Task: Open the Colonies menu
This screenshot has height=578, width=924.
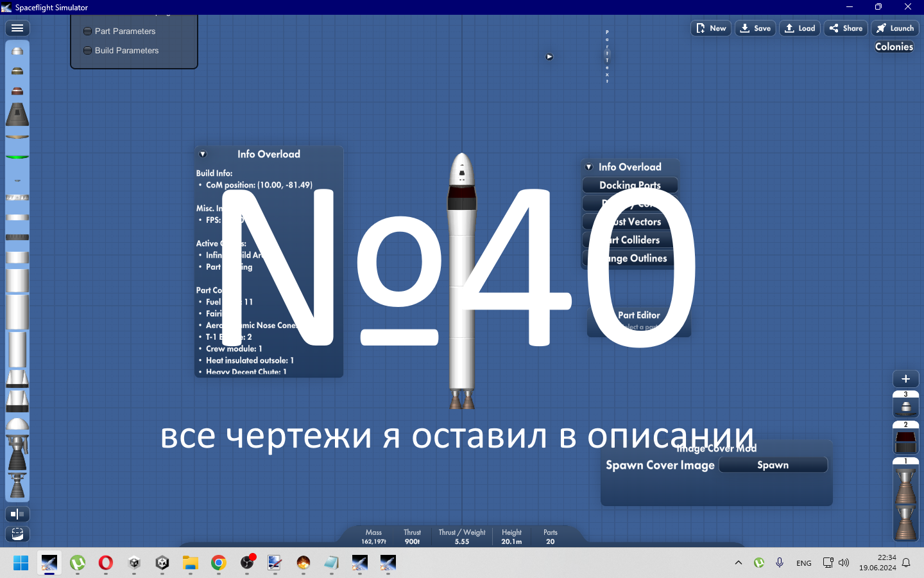Action: 894,46
